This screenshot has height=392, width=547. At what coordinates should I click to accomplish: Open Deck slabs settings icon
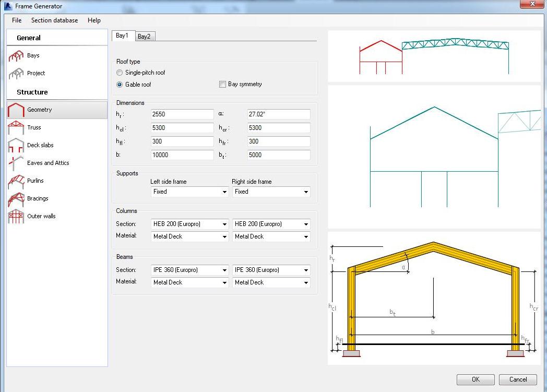[16, 146]
